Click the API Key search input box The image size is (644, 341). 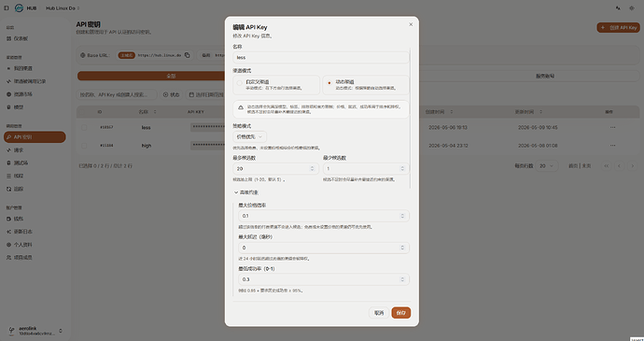(x=117, y=94)
